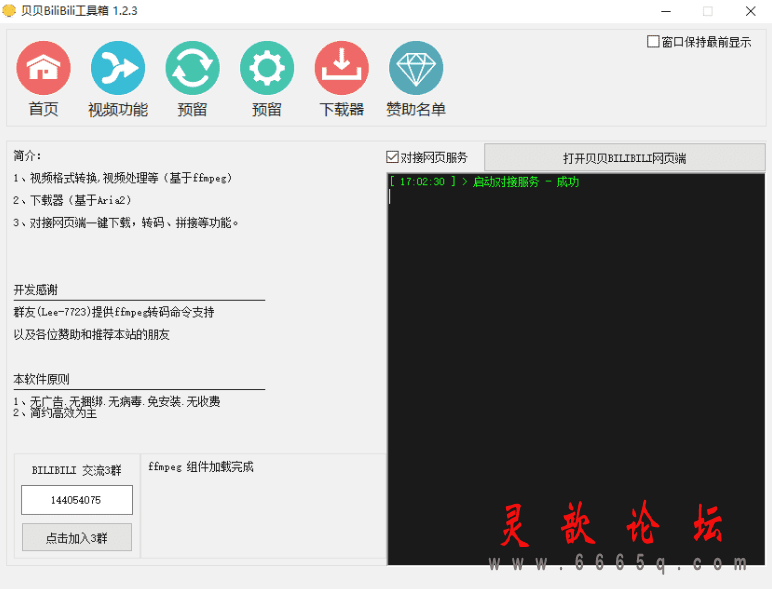Image resolution: width=772 pixels, height=589 pixels.
Task: Click the BILIBILI 交流3群 label
Action: [76, 470]
